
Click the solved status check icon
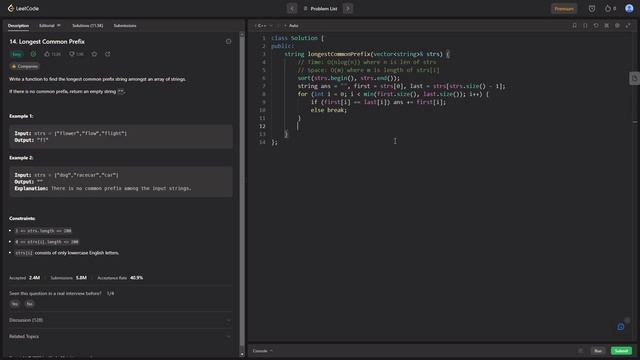[33, 54]
